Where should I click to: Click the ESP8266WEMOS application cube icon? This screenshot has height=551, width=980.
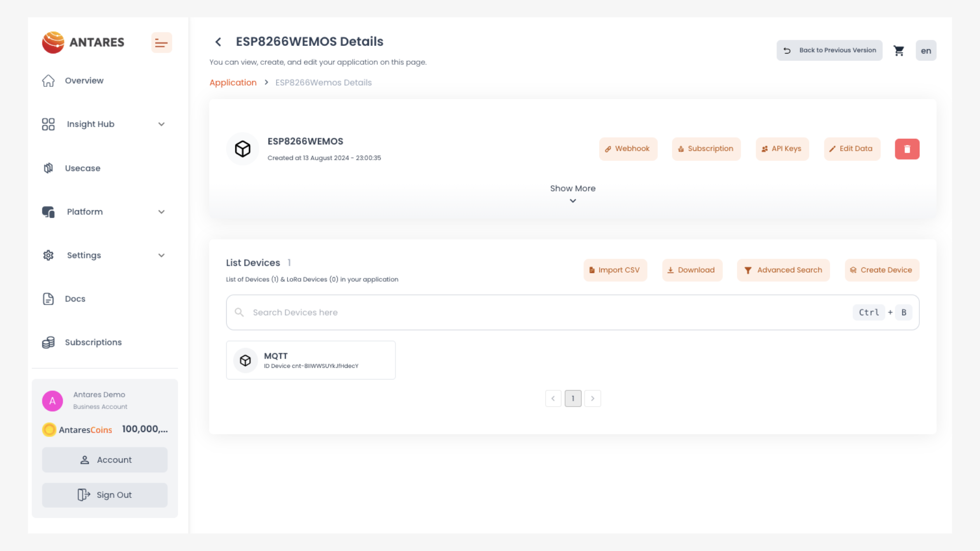(242, 149)
